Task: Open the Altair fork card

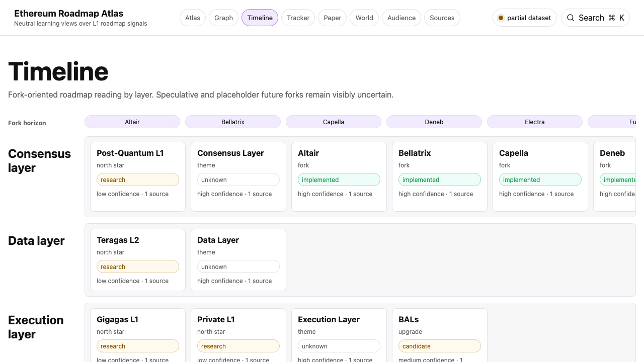Action: tap(339, 176)
